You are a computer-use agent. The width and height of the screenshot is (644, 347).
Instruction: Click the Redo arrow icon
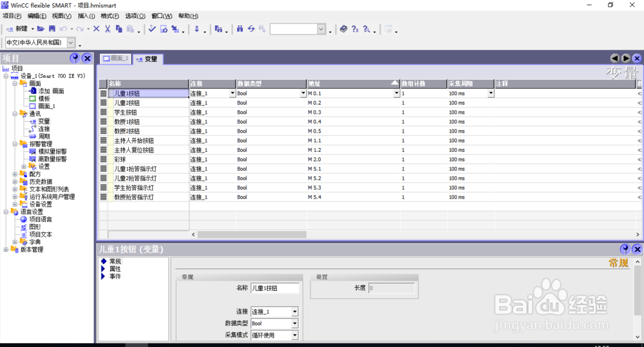pos(80,29)
